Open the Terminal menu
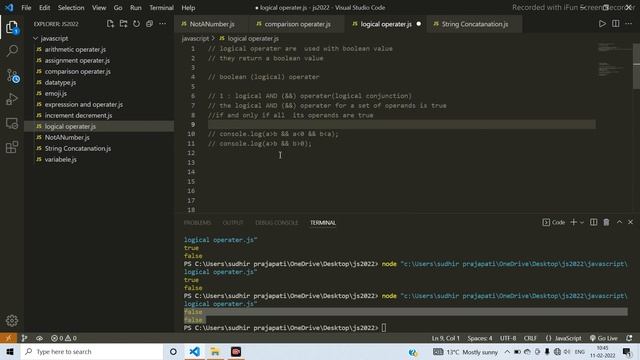Viewport: 640px width, 360px height. coord(161,8)
